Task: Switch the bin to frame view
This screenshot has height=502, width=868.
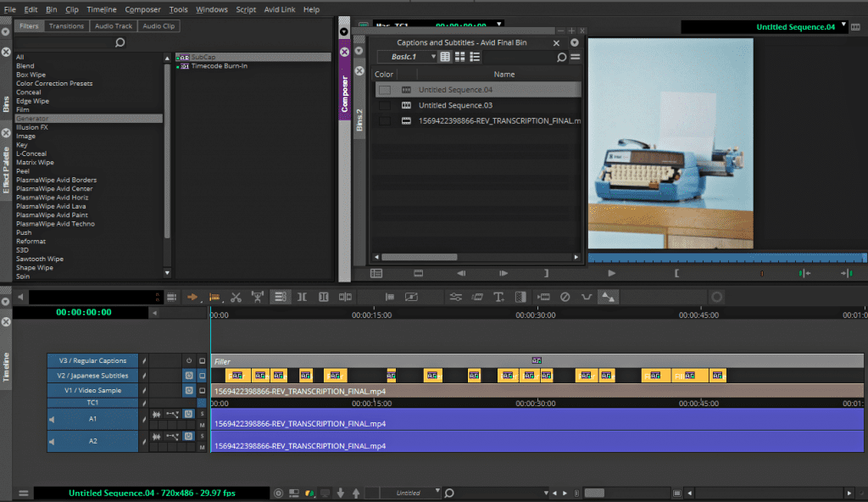Action: click(459, 57)
